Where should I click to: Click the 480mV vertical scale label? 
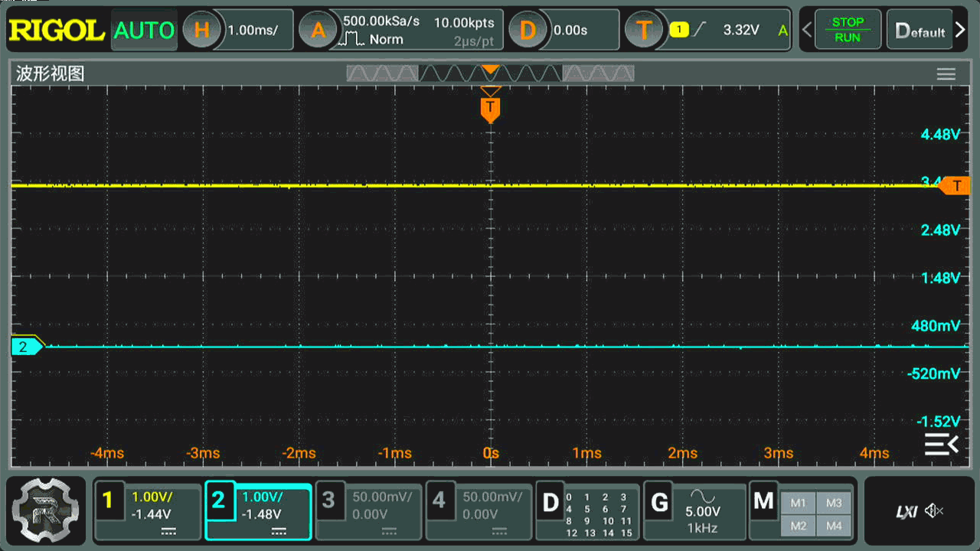click(936, 326)
